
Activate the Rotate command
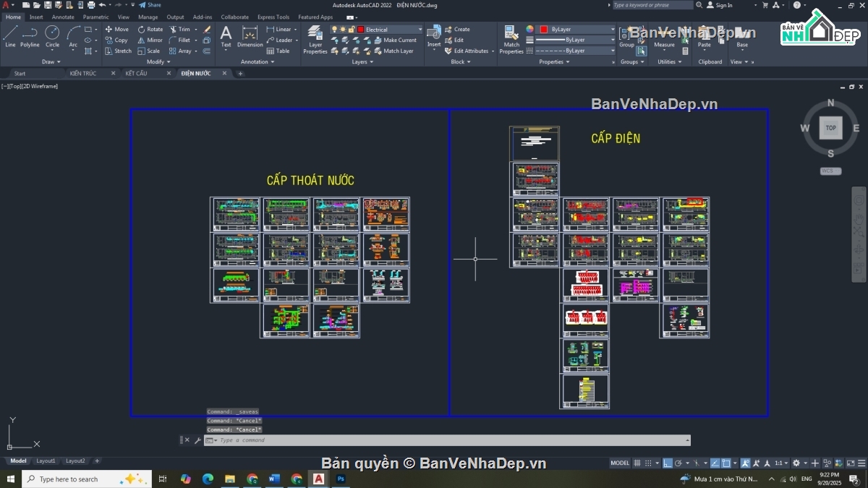(150, 30)
